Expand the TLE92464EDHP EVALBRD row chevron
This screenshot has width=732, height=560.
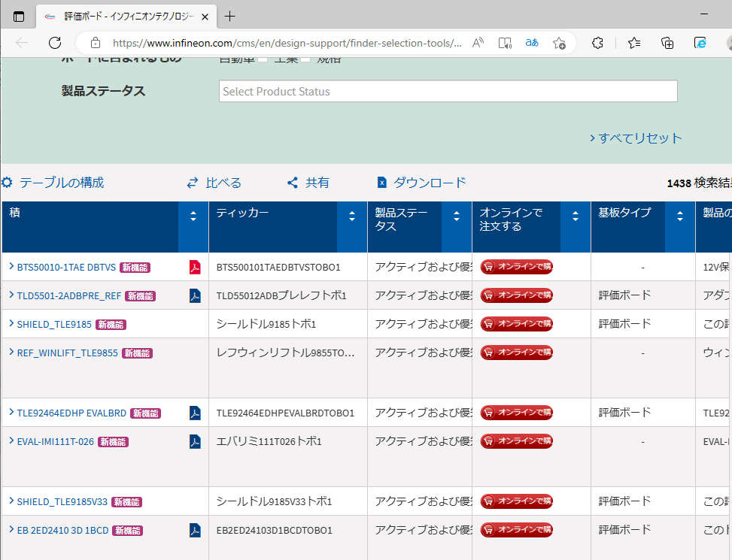pyautogui.click(x=12, y=412)
